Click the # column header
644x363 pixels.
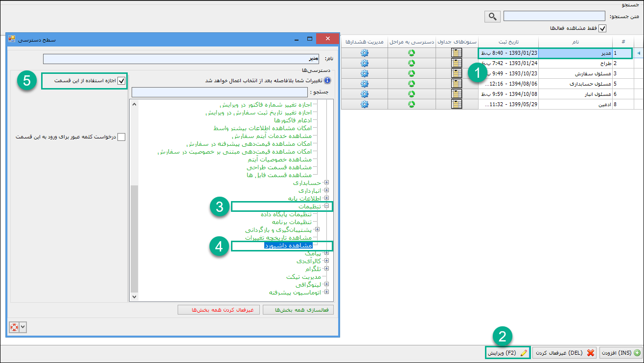pos(622,42)
